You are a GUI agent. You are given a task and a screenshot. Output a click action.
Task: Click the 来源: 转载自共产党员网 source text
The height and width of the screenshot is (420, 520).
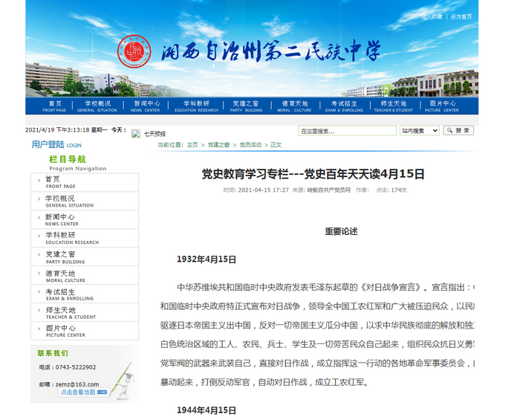point(322,190)
